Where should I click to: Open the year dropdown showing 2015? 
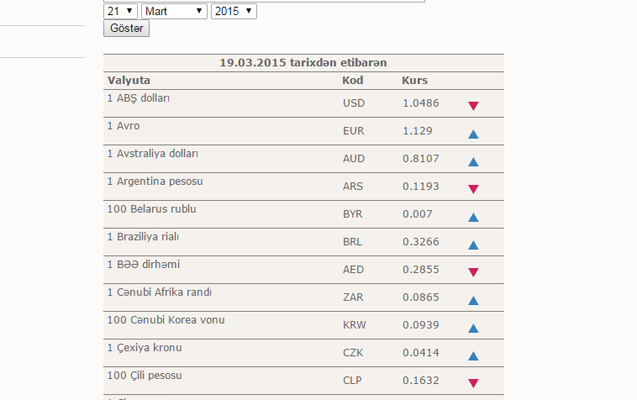click(234, 10)
